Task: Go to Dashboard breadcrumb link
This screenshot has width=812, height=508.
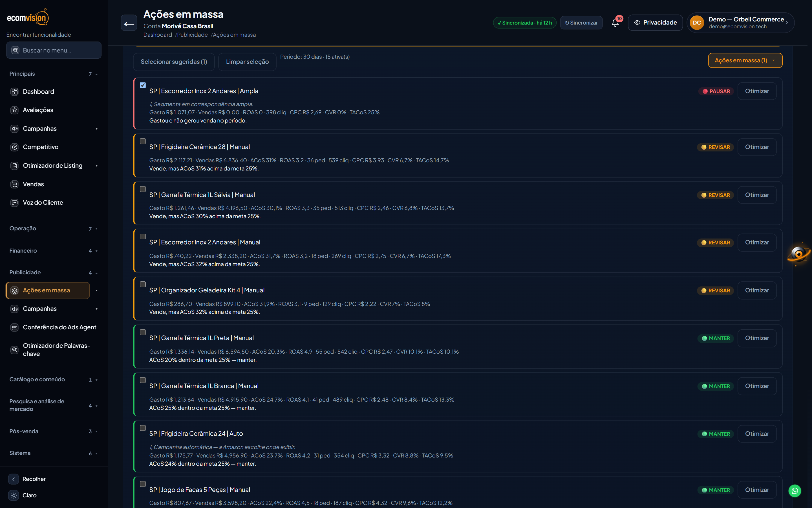Action: 158,35
